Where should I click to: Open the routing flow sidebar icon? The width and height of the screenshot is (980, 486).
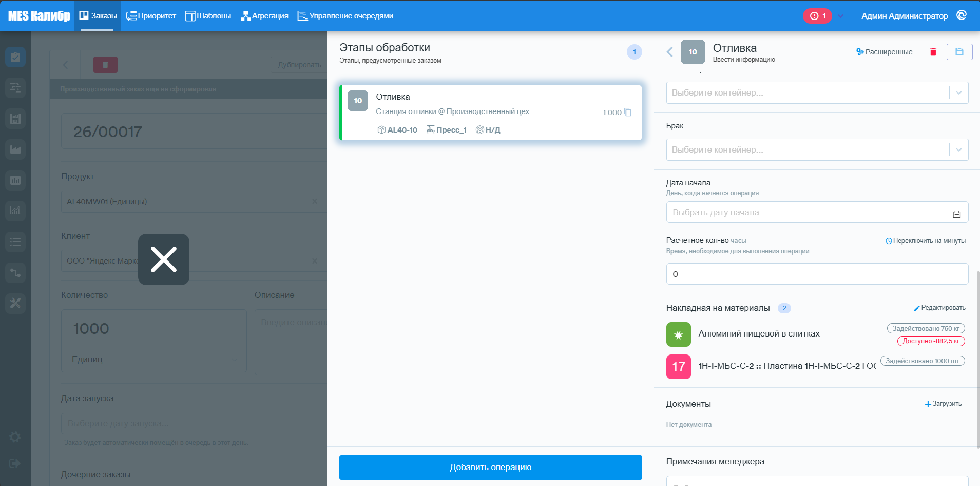point(15,272)
